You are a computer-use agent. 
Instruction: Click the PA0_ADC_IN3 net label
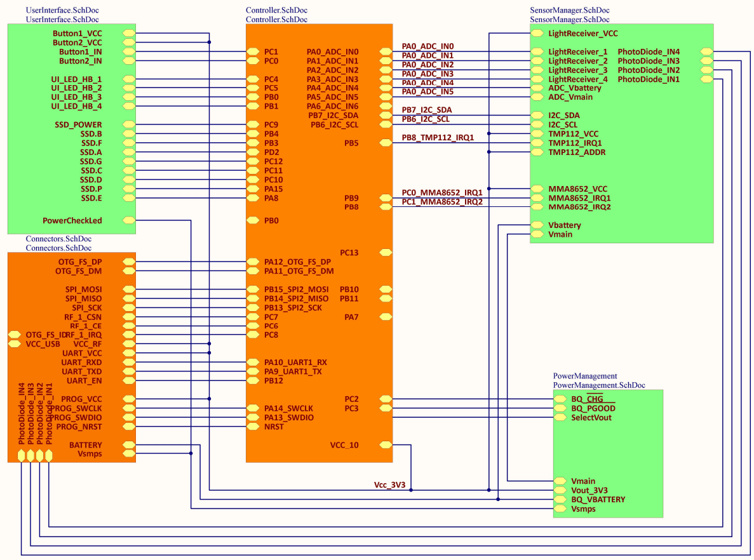(427, 74)
